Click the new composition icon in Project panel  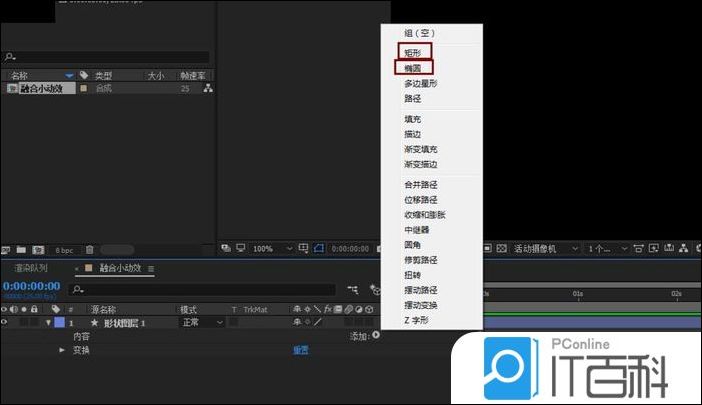coord(39,250)
